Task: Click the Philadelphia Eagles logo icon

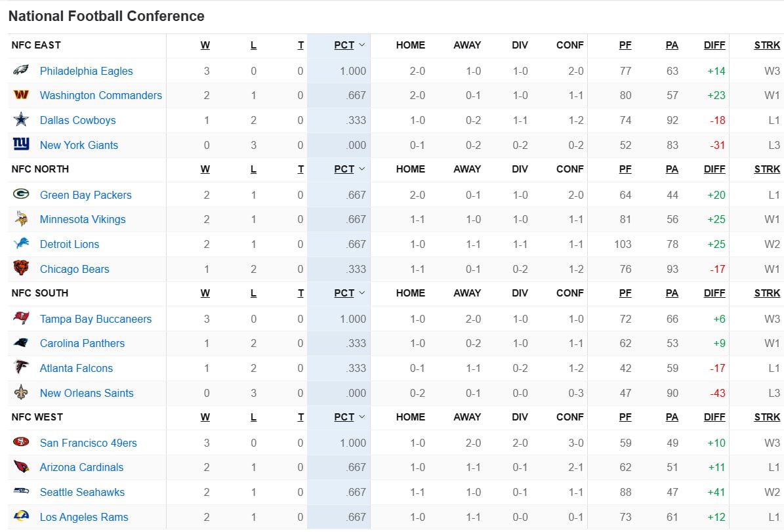Action: [21, 70]
